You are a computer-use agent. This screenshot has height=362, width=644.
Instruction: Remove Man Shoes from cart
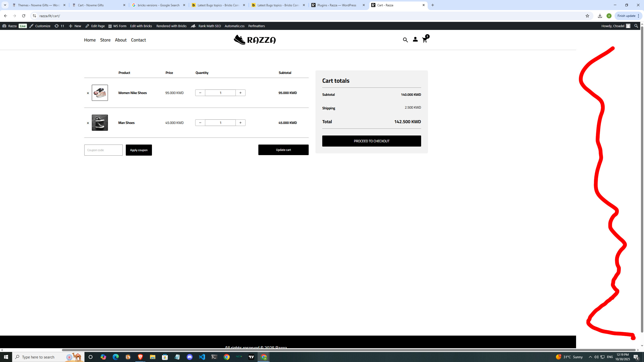pos(88,123)
